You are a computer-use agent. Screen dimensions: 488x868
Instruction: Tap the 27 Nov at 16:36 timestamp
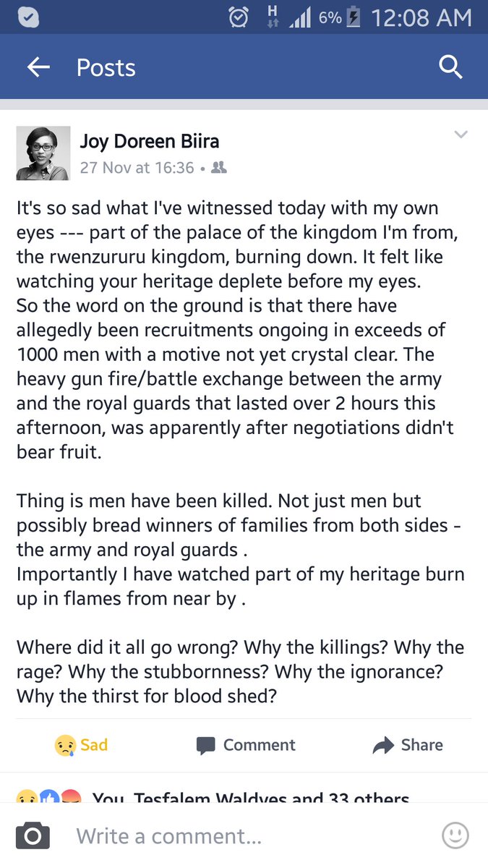137,168
